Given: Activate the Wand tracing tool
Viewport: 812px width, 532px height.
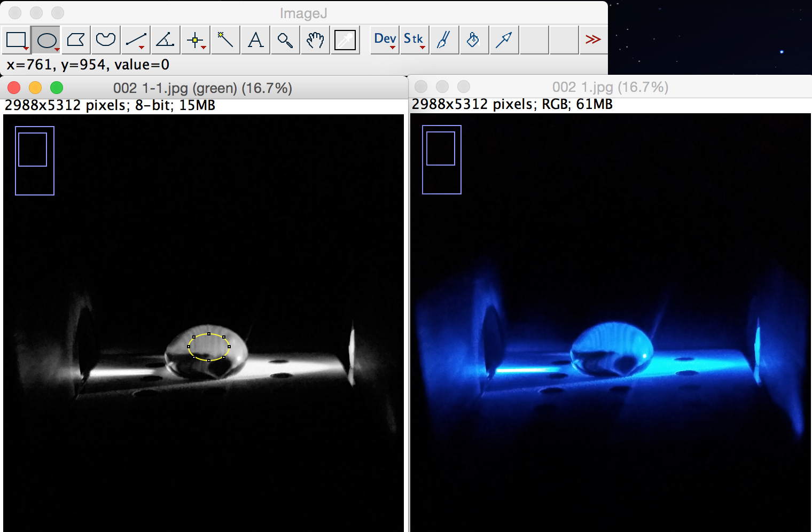Looking at the screenshot, I should coord(225,40).
